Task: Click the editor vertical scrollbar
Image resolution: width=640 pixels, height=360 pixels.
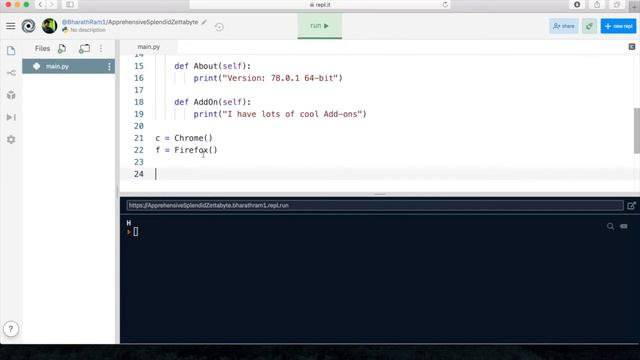Action: click(x=636, y=131)
